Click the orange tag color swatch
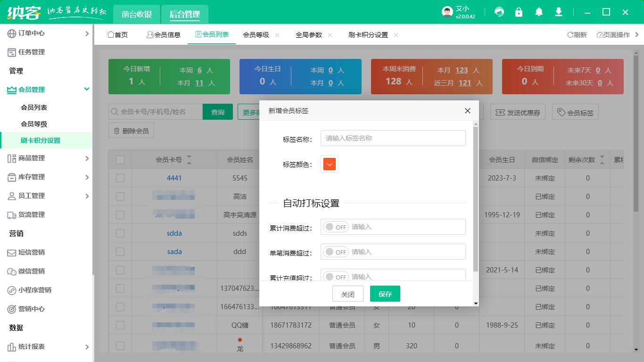The width and height of the screenshot is (644, 362). click(329, 165)
